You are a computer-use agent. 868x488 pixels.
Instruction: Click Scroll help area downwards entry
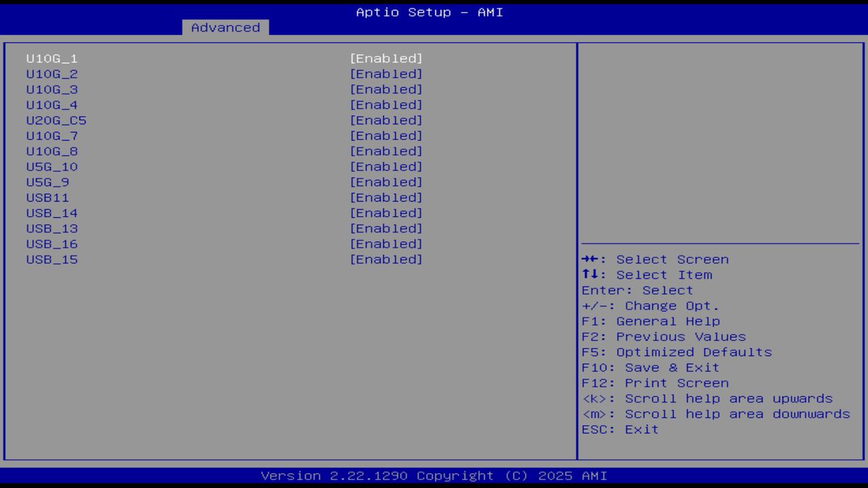click(716, 413)
